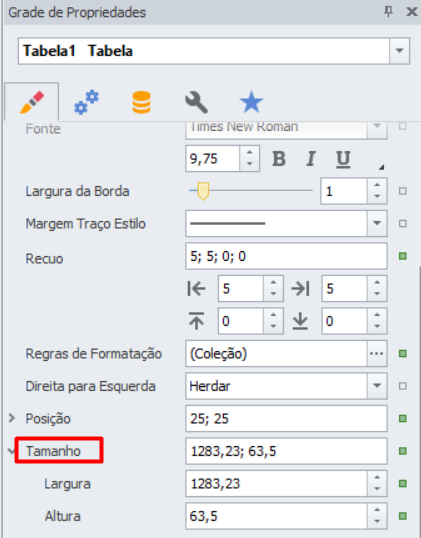Open the Margem Traço Estilo dropdown
Image resolution: width=421 pixels, height=538 pixels.
click(377, 223)
